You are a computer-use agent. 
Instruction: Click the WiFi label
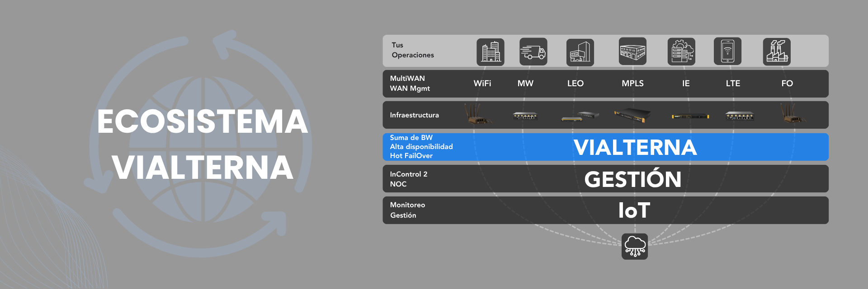482,84
